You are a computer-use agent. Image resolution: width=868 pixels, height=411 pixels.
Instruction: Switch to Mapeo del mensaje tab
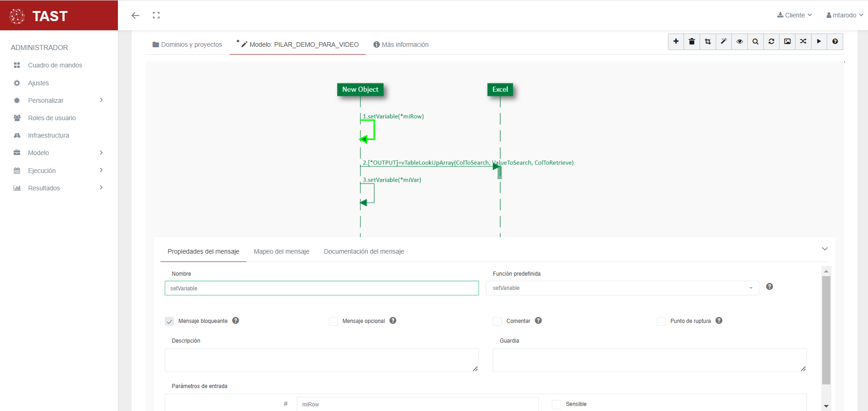click(x=281, y=251)
